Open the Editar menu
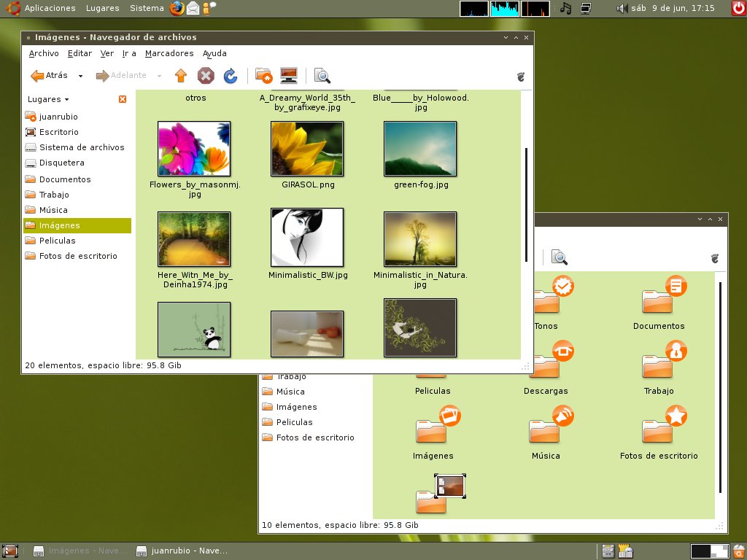The height and width of the screenshot is (560, 747). [x=80, y=53]
